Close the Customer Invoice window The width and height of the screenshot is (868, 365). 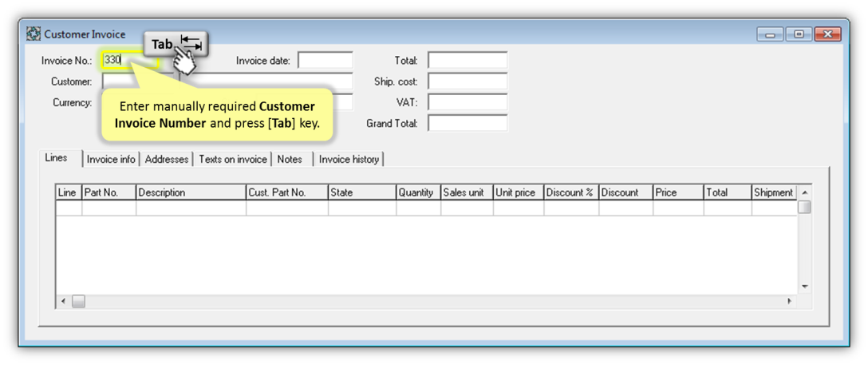(828, 34)
